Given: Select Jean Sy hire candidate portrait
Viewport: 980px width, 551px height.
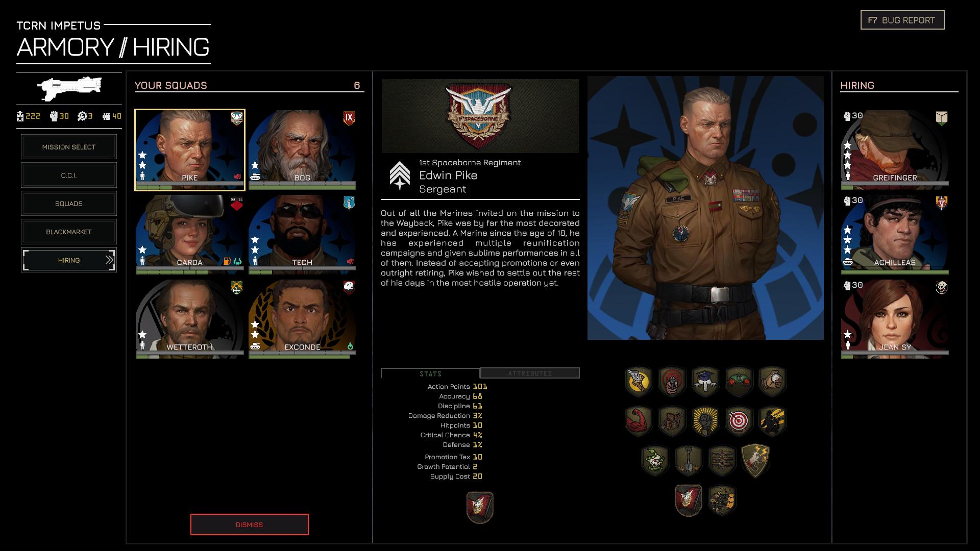Looking at the screenshot, I should (894, 317).
